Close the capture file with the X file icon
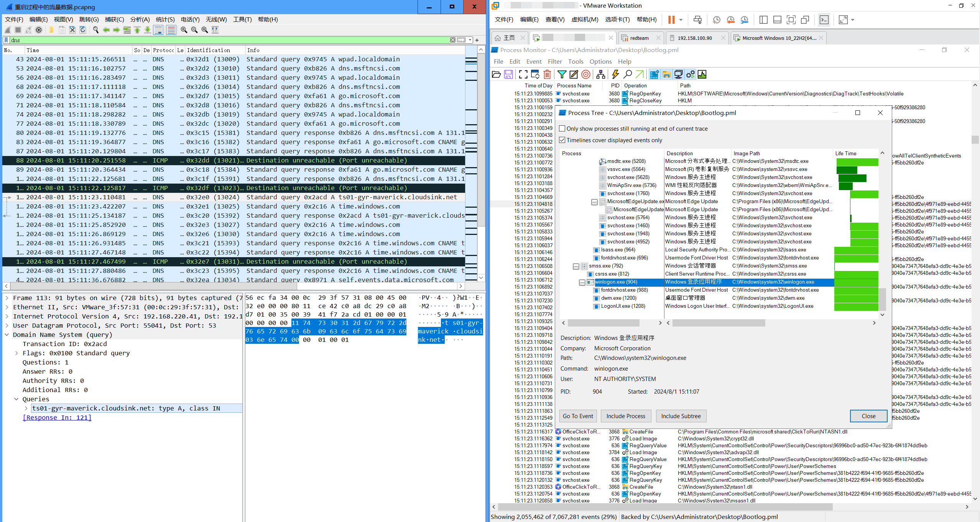This screenshot has width=980, height=522. (x=72, y=30)
